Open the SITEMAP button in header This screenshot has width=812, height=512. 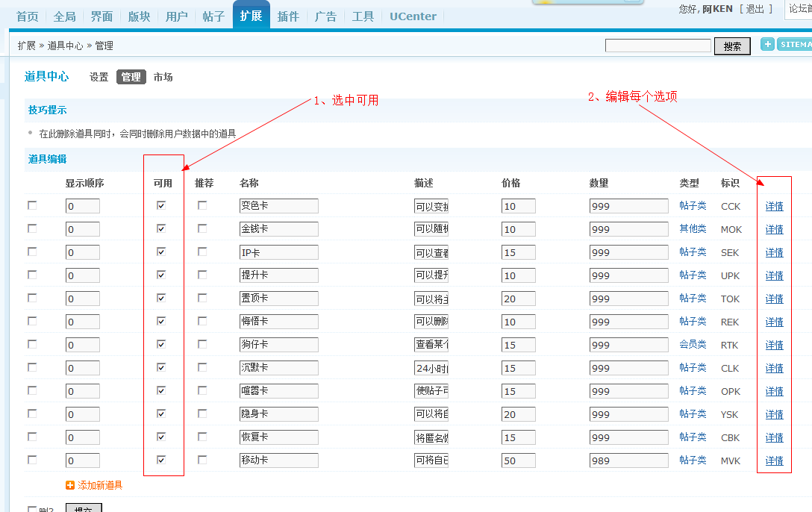click(794, 45)
